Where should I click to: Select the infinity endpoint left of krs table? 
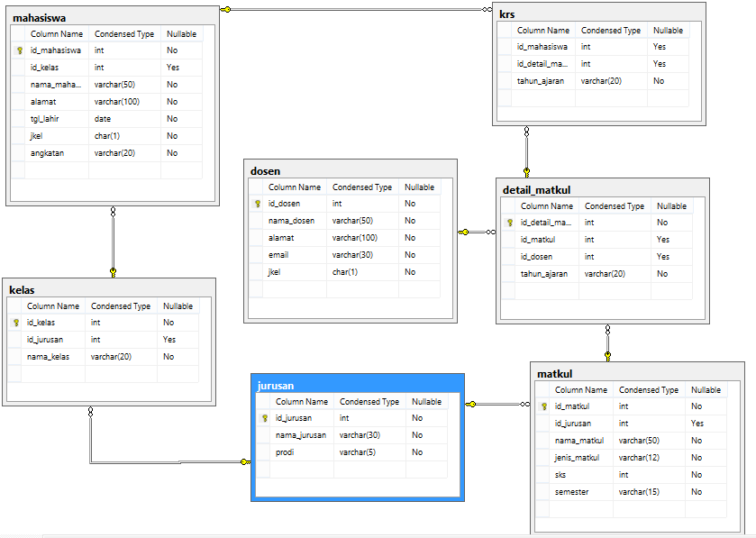coord(487,9)
